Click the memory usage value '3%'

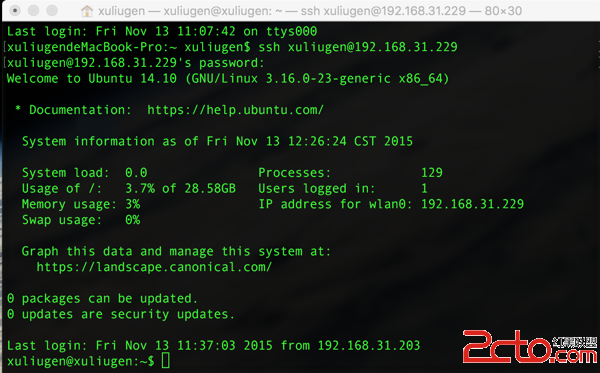click(x=133, y=204)
